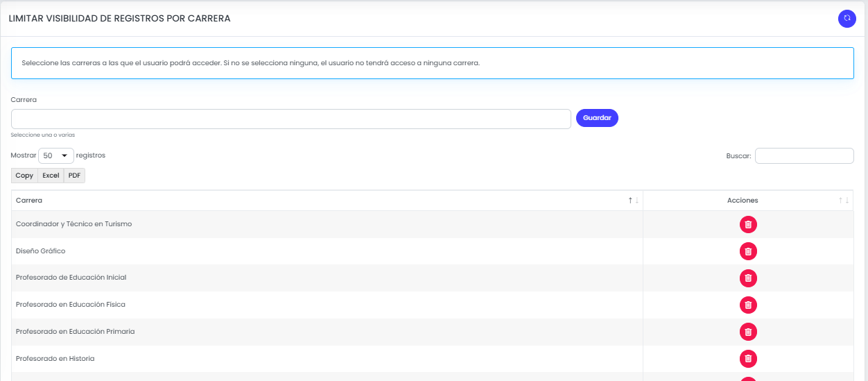Select Profesorado en Educación Física cell
The width and height of the screenshot is (868, 381).
pyautogui.click(x=327, y=305)
